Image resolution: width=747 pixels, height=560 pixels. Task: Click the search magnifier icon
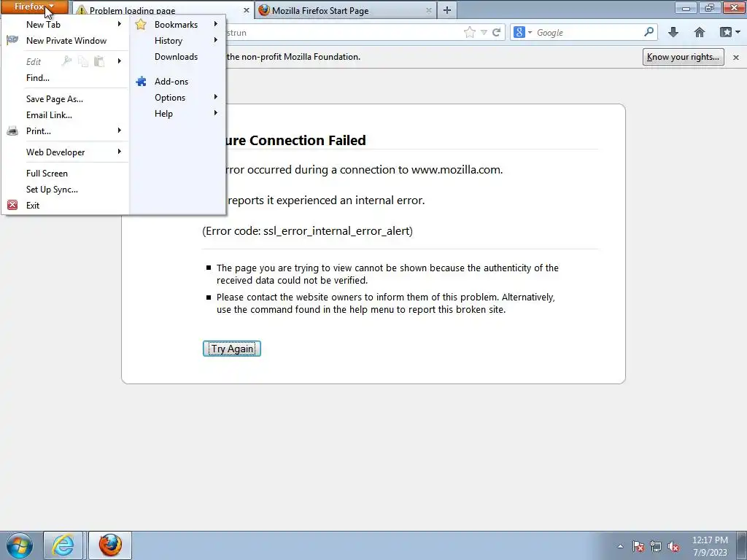click(649, 32)
